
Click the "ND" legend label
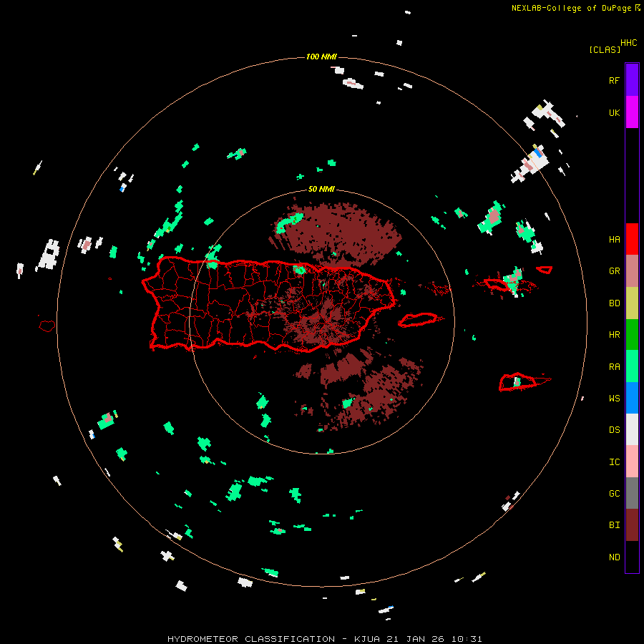click(614, 557)
